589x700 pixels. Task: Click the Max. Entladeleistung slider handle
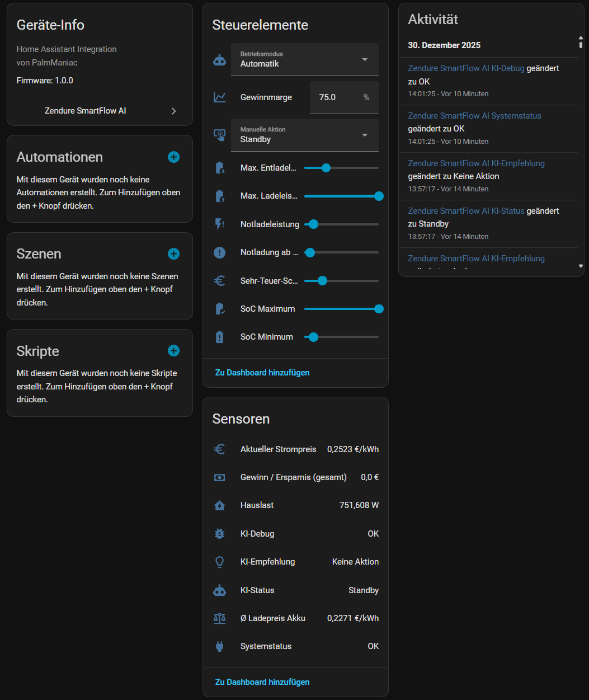(326, 168)
